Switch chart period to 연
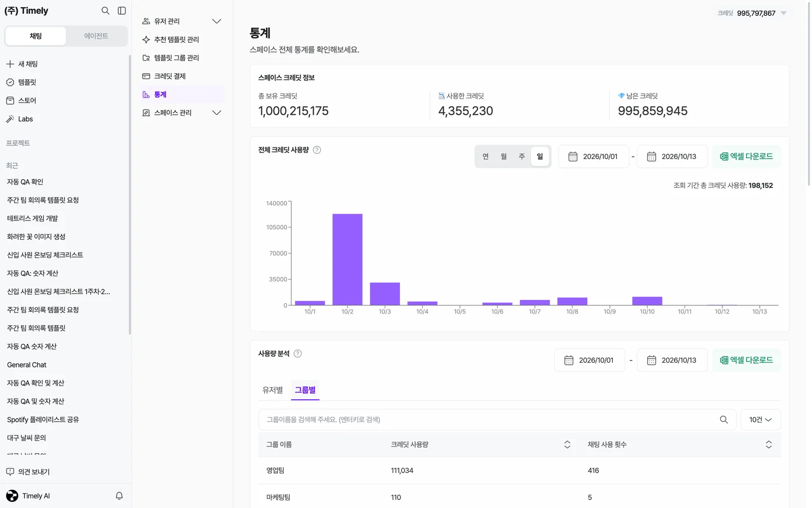The width and height of the screenshot is (812, 508). pos(486,156)
